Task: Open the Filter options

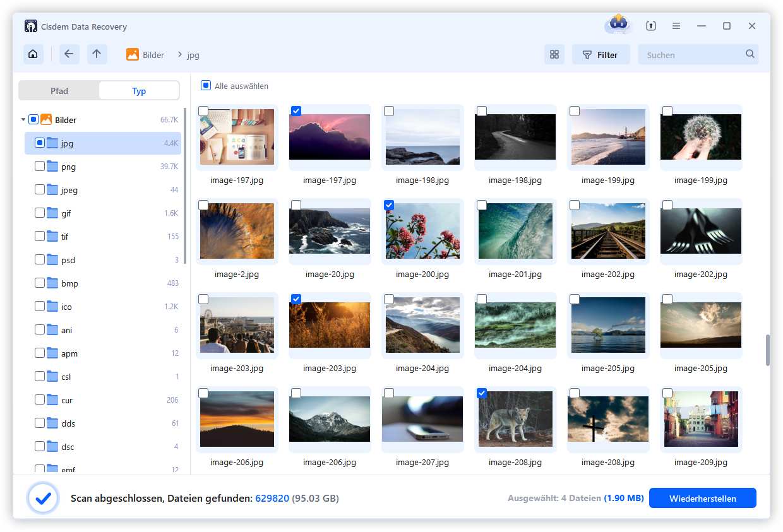Action: click(x=601, y=55)
